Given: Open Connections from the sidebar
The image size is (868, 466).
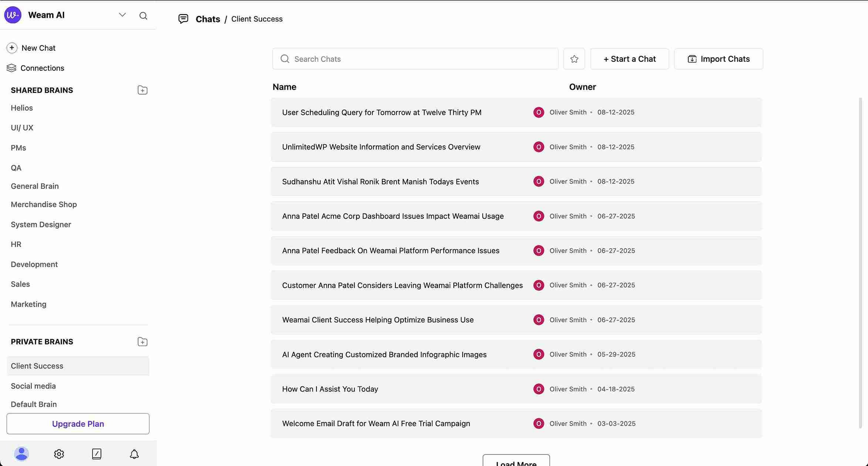Looking at the screenshot, I should pyautogui.click(x=42, y=68).
